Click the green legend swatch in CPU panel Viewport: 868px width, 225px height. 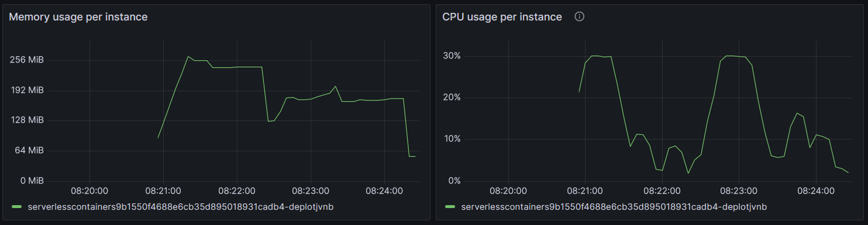tap(450, 207)
